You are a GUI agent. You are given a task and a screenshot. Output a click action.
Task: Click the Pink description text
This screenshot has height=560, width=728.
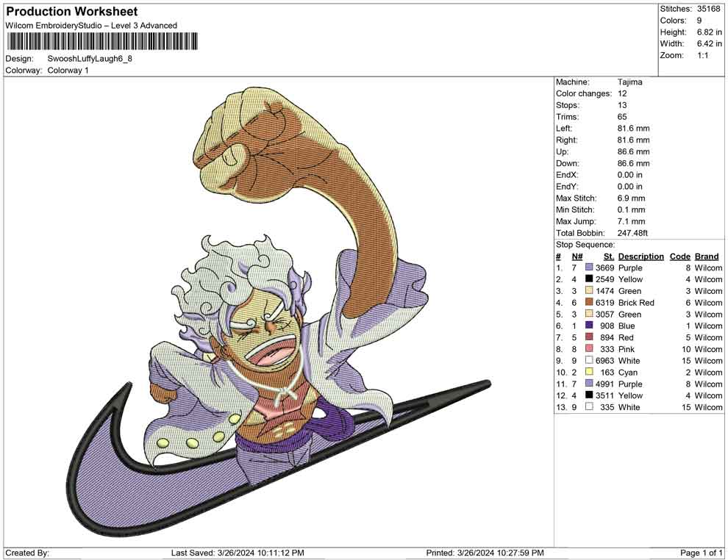point(627,349)
